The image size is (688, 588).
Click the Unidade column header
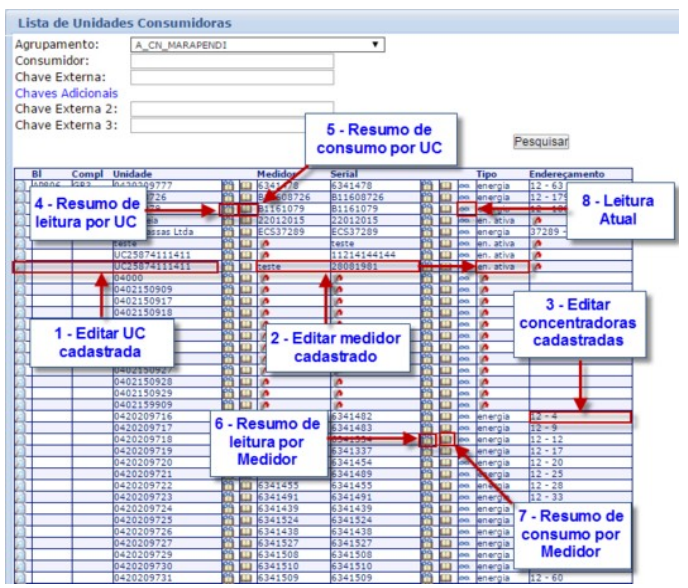[133, 174]
